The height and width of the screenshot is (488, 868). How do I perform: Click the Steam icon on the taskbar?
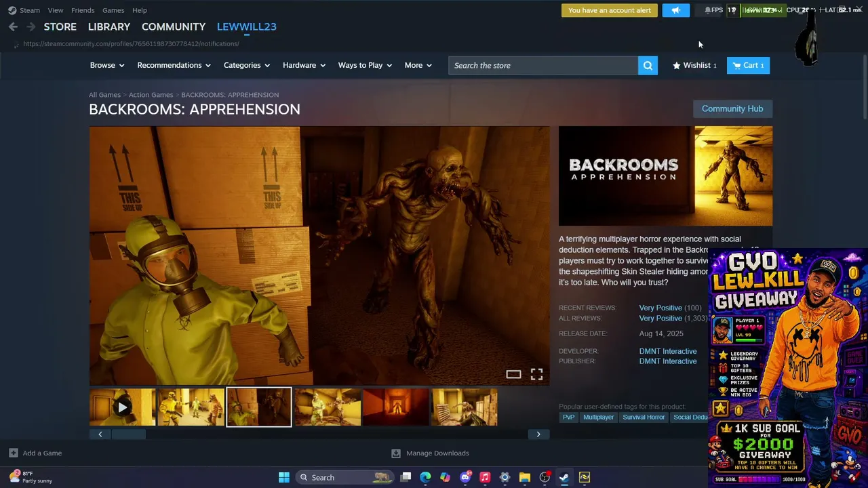(564, 477)
